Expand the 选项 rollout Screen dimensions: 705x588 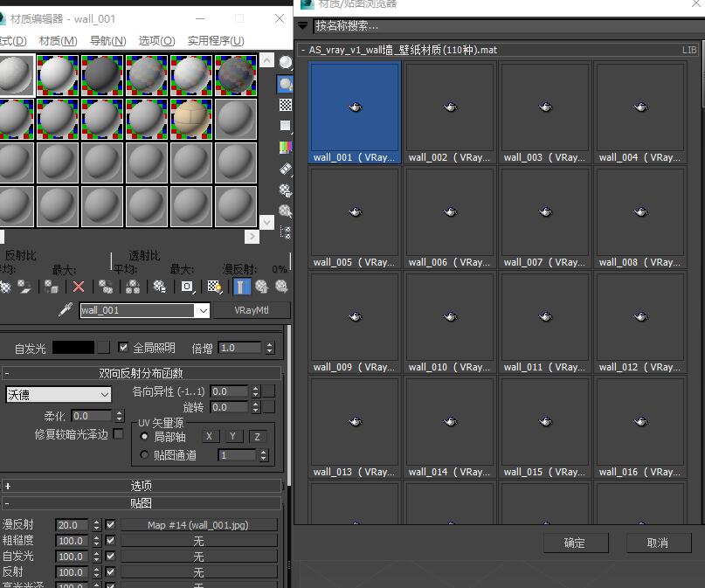(142, 486)
